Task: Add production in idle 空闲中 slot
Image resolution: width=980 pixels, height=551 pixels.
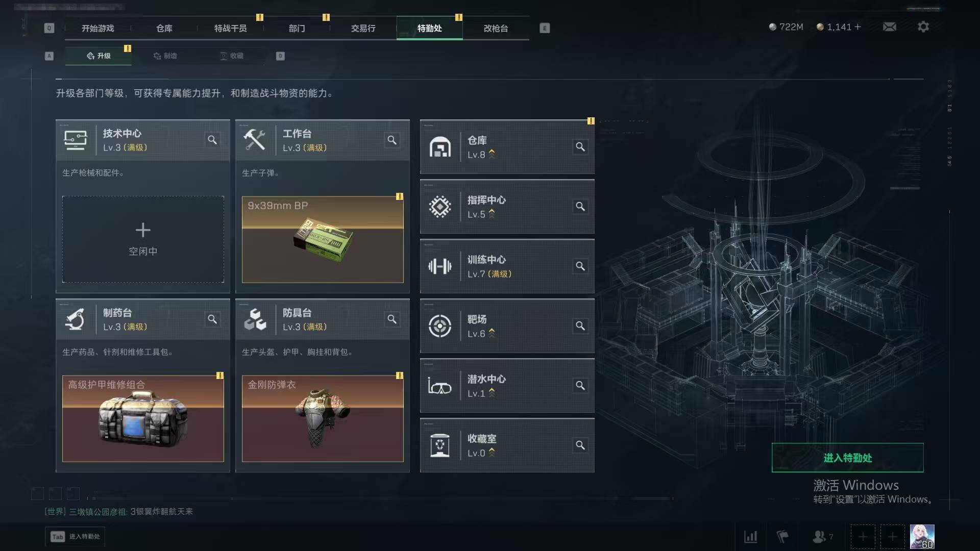Action: (143, 239)
